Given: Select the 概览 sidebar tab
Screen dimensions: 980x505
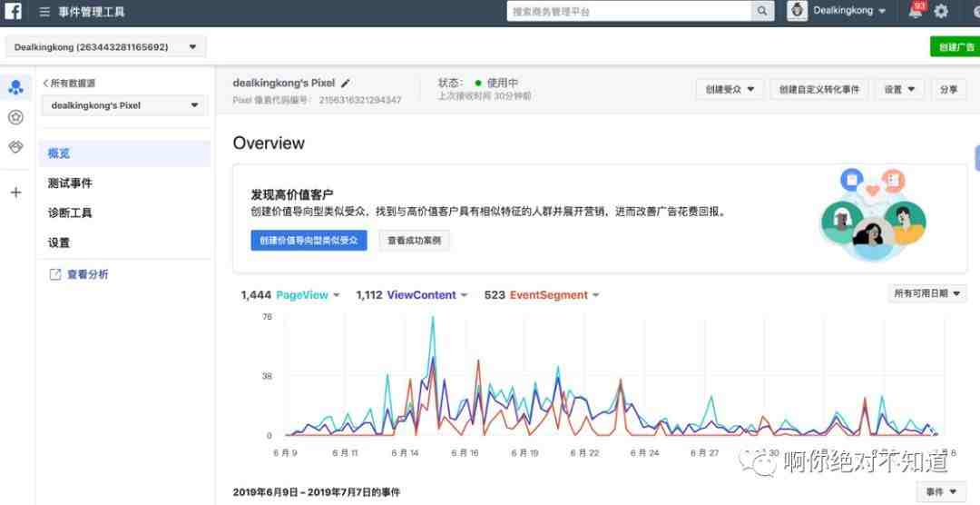Looking at the screenshot, I should 124,153.
